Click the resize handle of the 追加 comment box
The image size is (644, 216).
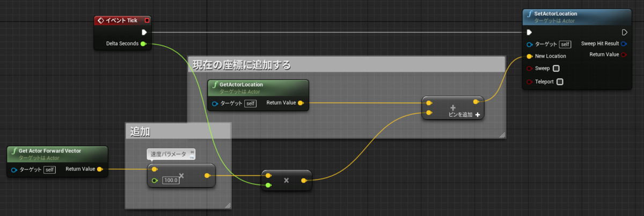tap(227, 205)
